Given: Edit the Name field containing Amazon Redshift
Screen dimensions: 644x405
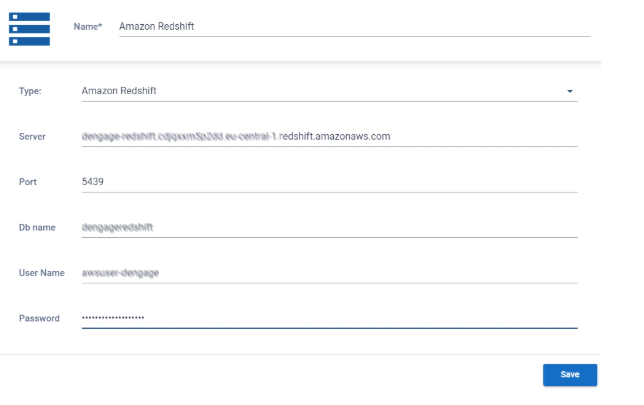Looking at the screenshot, I should [354, 27].
